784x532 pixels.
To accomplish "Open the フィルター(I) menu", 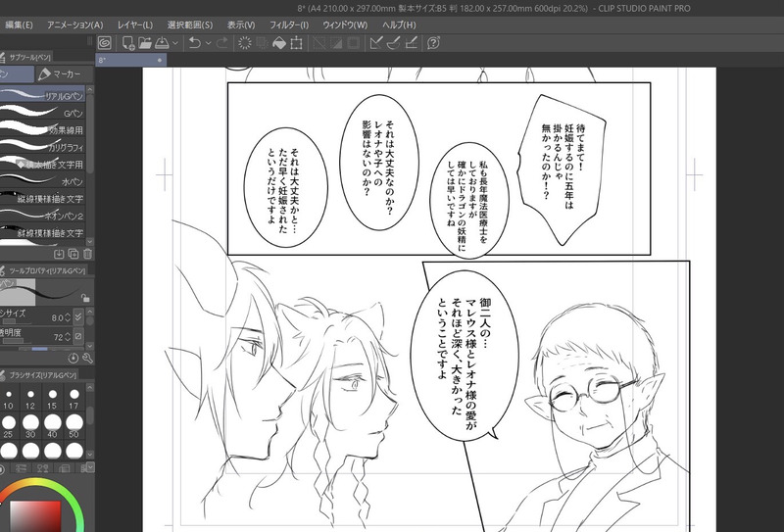I will click(289, 24).
